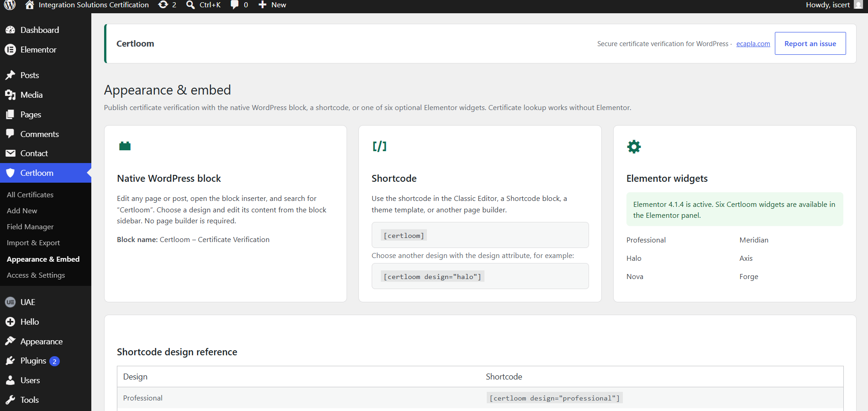Go to Posts in the sidebar

click(46, 75)
